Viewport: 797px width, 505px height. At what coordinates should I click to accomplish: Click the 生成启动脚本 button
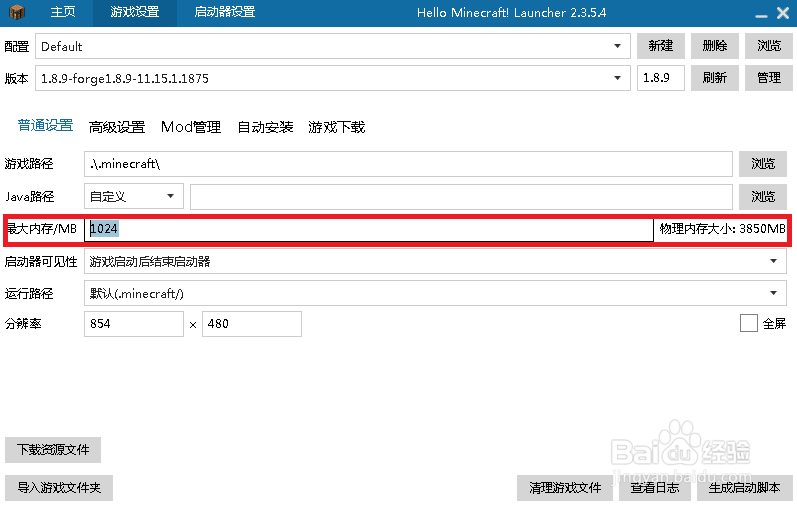click(745, 488)
